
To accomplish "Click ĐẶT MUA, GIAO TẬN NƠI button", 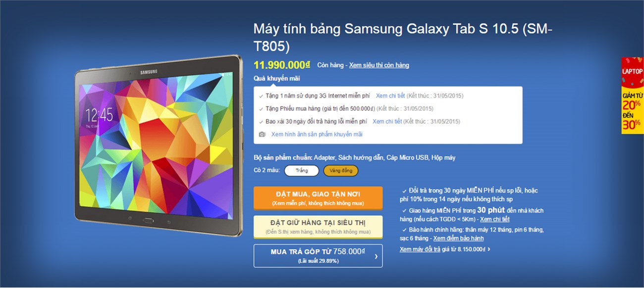I will [x=318, y=197].
